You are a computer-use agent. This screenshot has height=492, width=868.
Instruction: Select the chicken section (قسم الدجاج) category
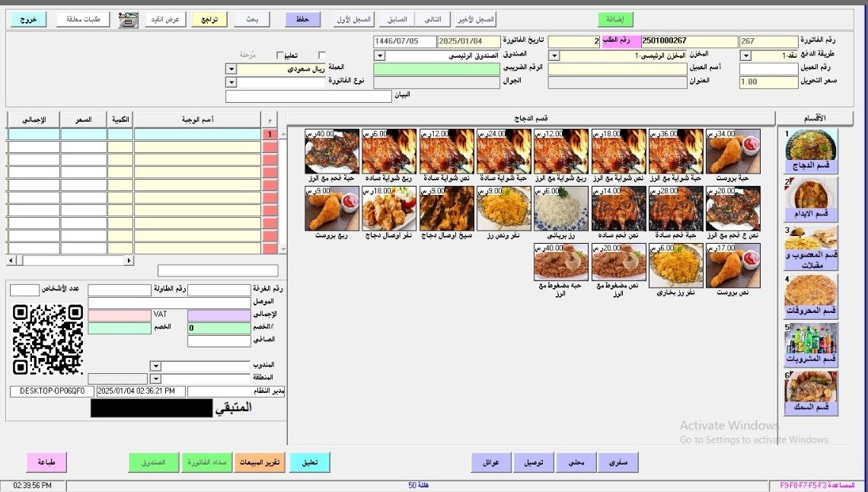click(x=811, y=150)
